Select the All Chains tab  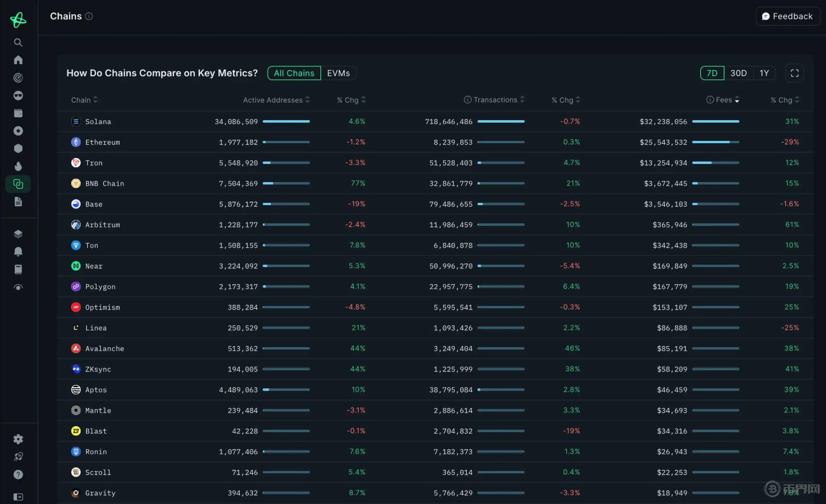294,73
